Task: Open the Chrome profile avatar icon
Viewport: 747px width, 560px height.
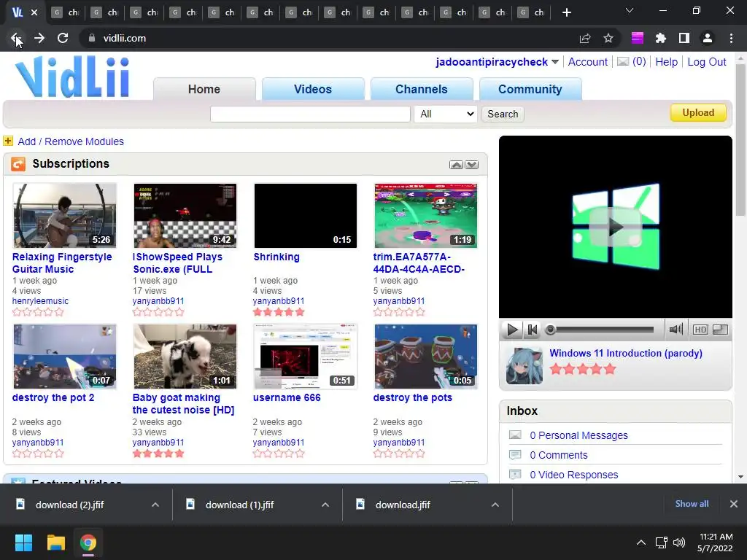Action: pos(708,38)
